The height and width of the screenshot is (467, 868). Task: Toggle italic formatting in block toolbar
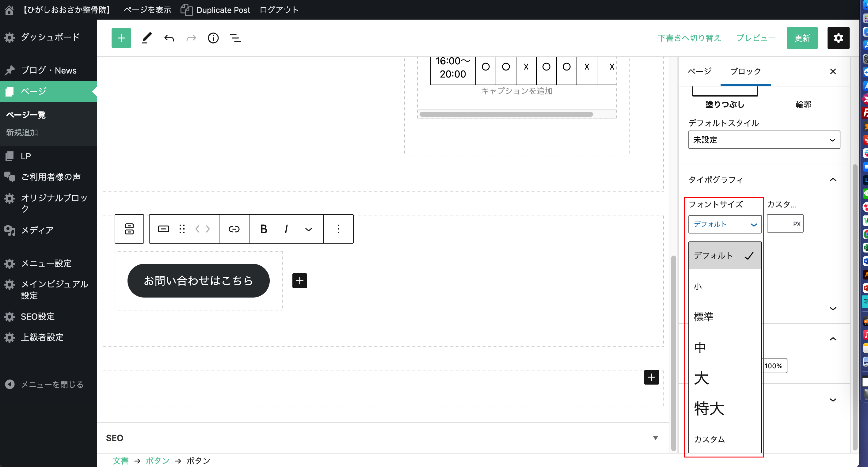click(286, 229)
